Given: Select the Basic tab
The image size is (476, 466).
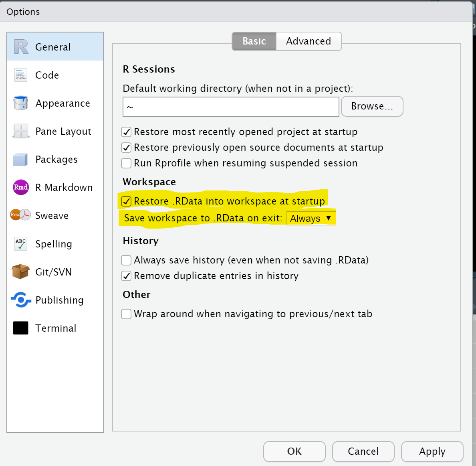Looking at the screenshot, I should 254,41.
